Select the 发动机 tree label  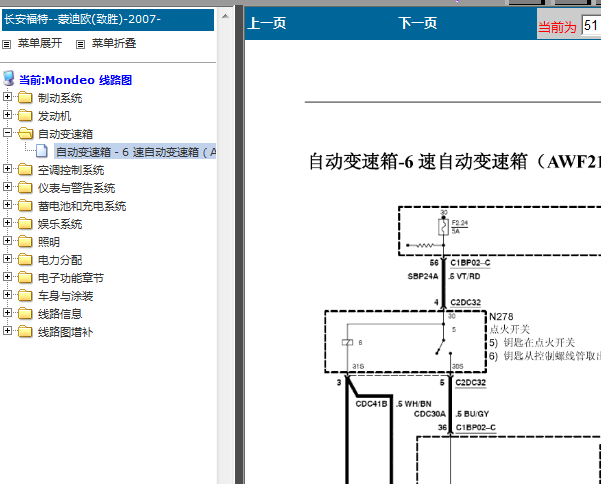[54, 116]
